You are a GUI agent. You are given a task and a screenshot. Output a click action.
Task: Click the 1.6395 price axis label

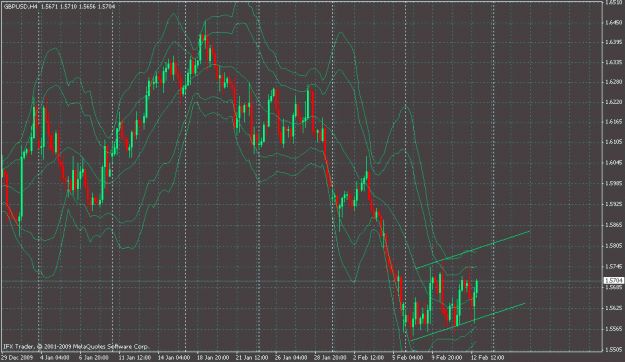point(614,42)
